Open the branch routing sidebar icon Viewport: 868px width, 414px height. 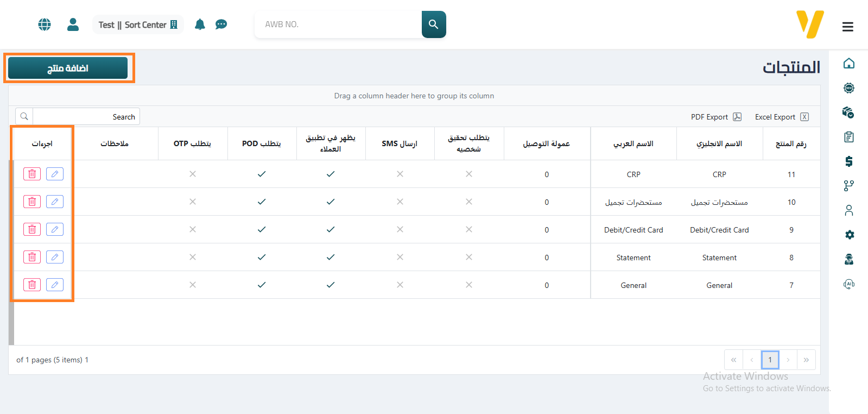849,186
